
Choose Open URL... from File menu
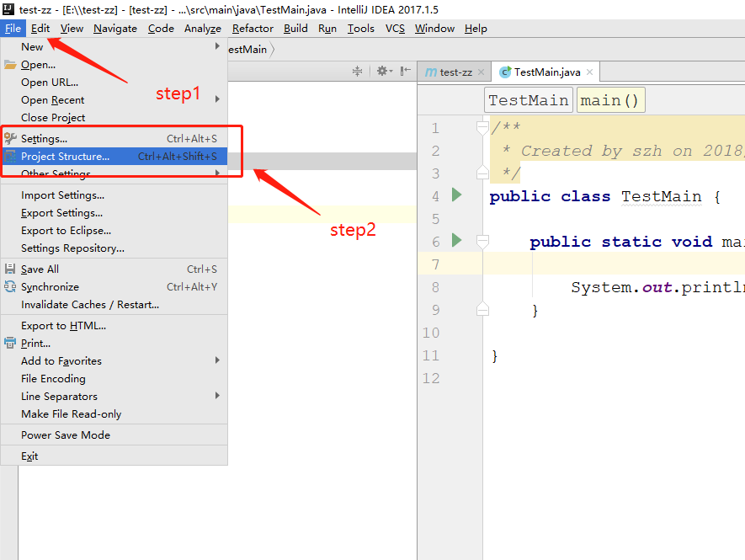(114, 83)
